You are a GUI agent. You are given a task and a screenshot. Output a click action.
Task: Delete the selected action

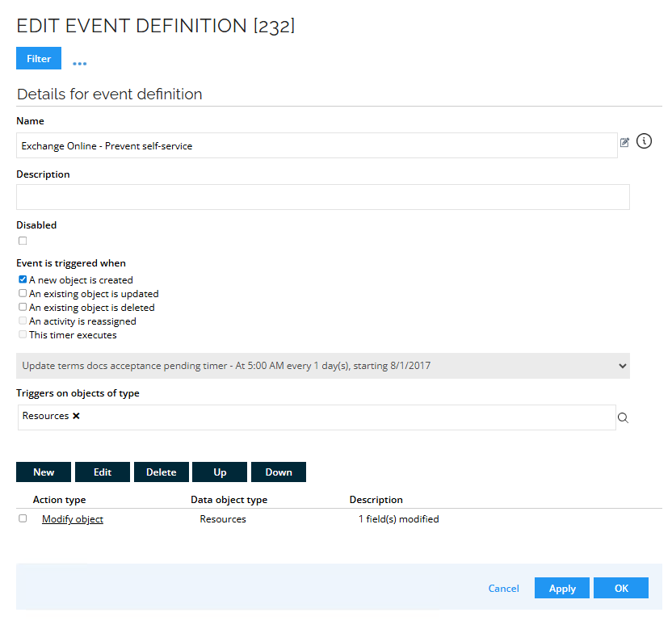pos(161,472)
